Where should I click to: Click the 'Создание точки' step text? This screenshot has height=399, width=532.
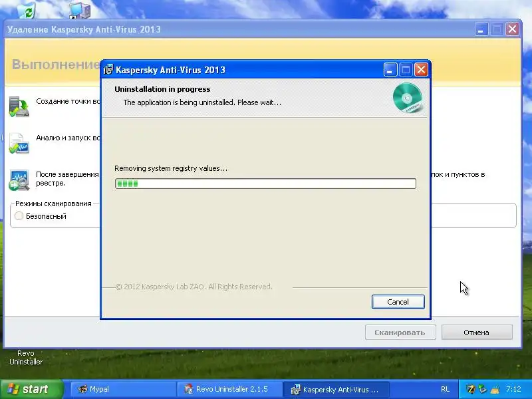click(68, 101)
